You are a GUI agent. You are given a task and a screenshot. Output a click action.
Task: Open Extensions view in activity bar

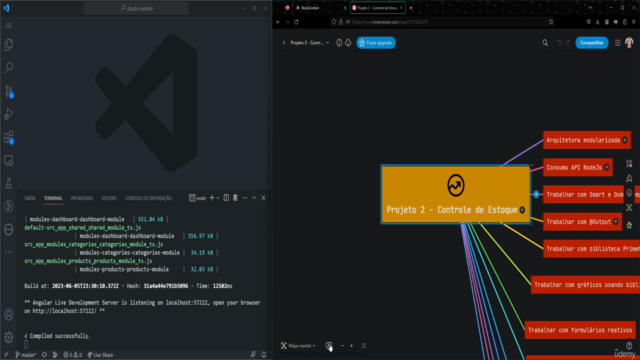tap(9, 137)
